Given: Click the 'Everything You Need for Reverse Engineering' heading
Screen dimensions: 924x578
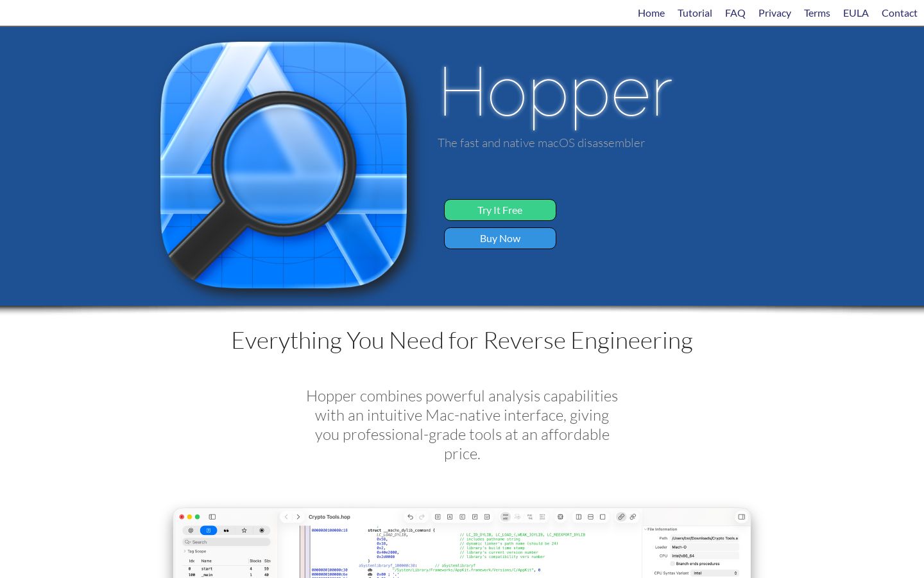Looking at the screenshot, I should (x=462, y=340).
